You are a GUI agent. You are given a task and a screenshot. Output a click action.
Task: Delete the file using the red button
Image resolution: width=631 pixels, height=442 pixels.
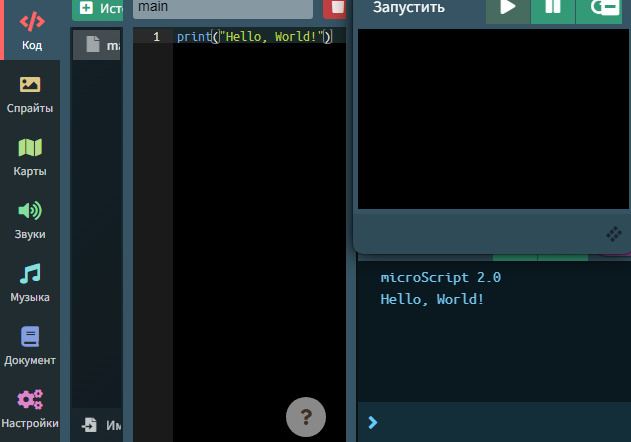click(x=335, y=8)
